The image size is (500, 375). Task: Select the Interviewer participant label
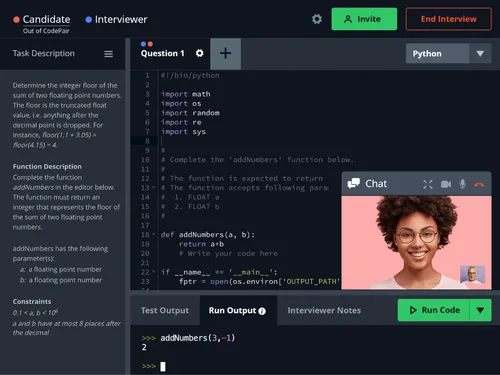(121, 19)
